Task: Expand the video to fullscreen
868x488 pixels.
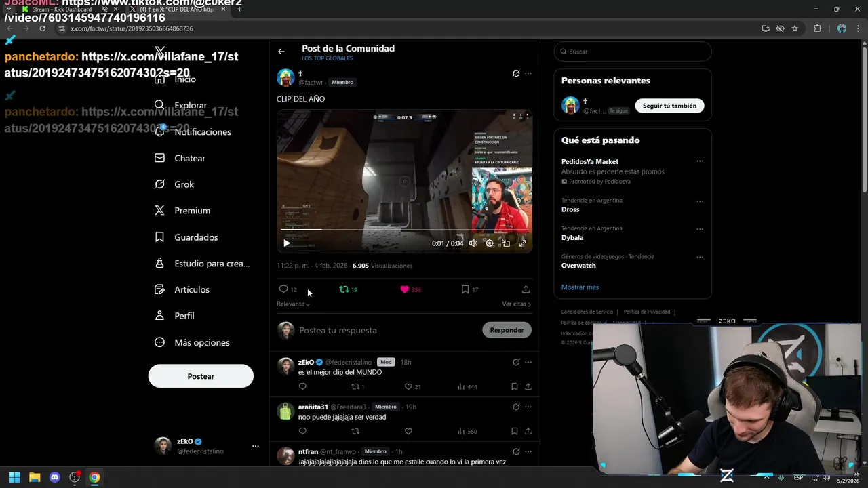Action: [x=522, y=243]
